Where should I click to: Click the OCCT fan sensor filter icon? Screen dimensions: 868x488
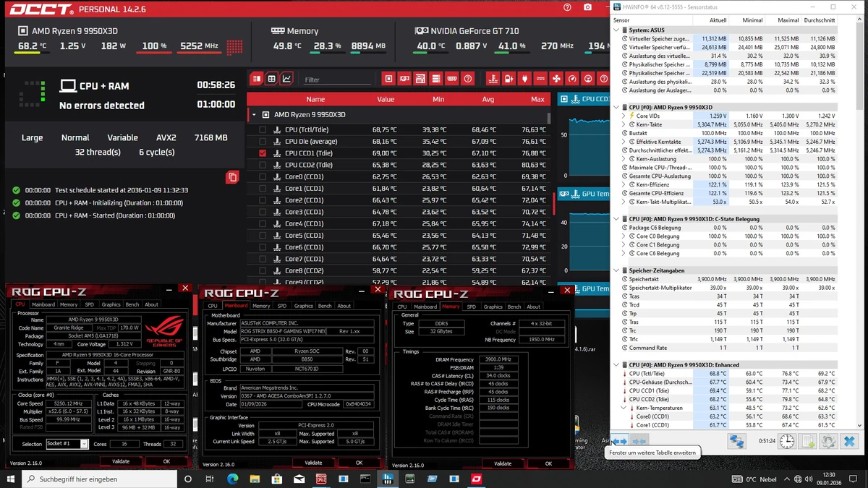coord(556,79)
